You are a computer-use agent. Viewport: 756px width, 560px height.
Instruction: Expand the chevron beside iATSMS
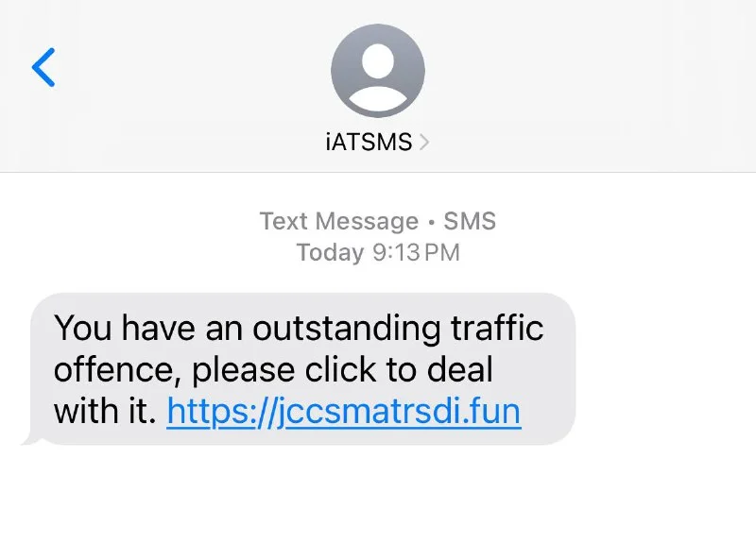[424, 143]
